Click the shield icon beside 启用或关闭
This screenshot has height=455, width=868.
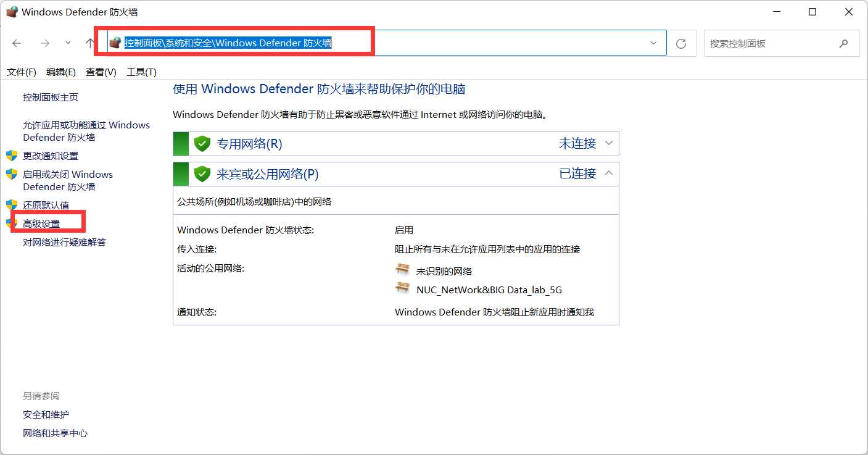coord(12,174)
